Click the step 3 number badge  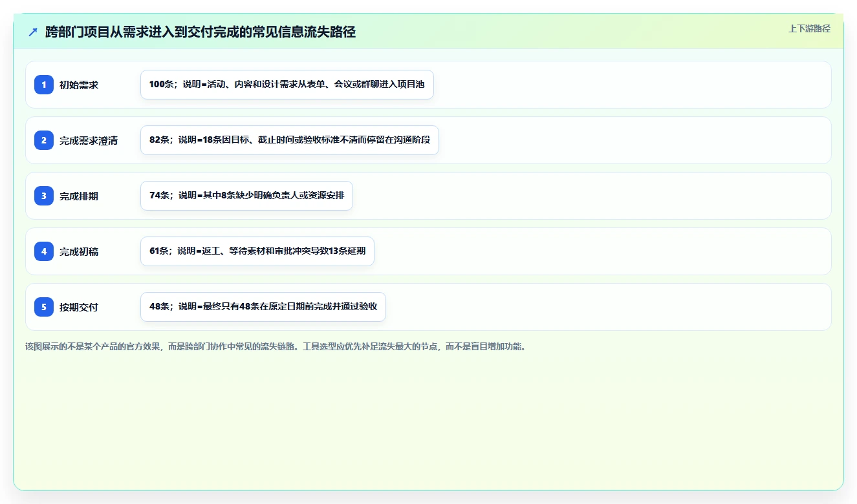44,196
